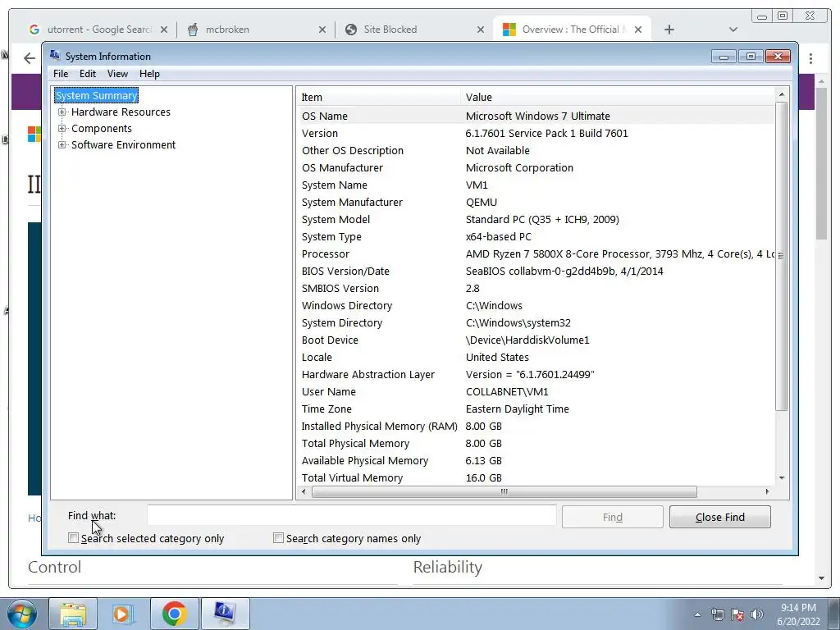Viewport: 840px width, 630px height.
Task: Open the Windows Start menu orb
Action: tap(21, 614)
